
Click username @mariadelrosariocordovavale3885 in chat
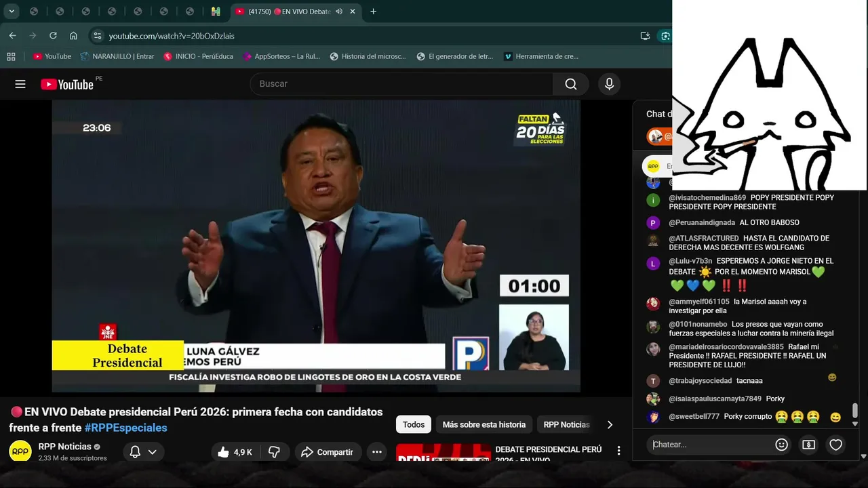coord(726,347)
